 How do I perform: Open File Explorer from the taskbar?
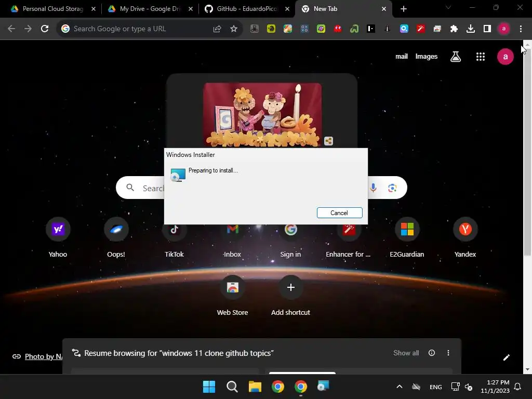pos(255,387)
